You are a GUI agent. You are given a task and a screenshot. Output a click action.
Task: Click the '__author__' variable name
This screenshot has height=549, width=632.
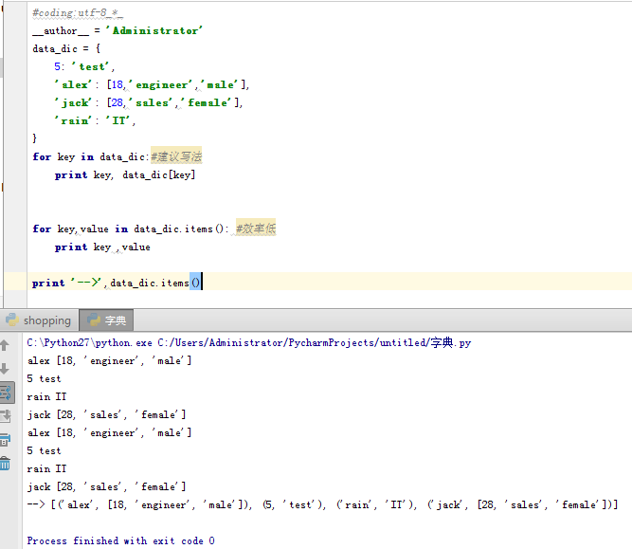pyautogui.click(x=60, y=31)
